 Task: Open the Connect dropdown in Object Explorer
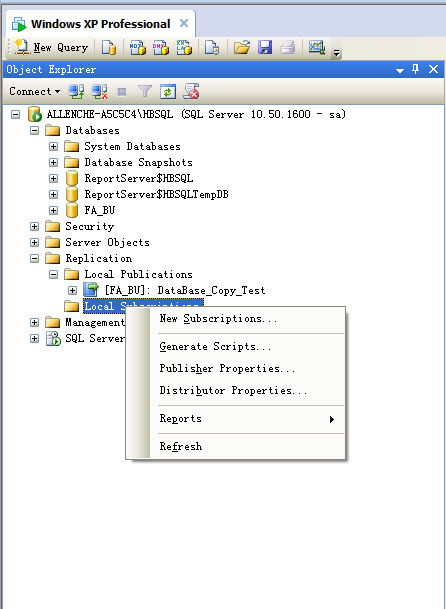pyautogui.click(x=35, y=92)
